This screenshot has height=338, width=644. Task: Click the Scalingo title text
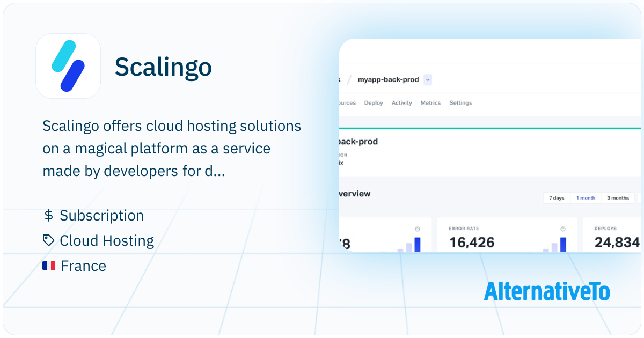click(163, 67)
